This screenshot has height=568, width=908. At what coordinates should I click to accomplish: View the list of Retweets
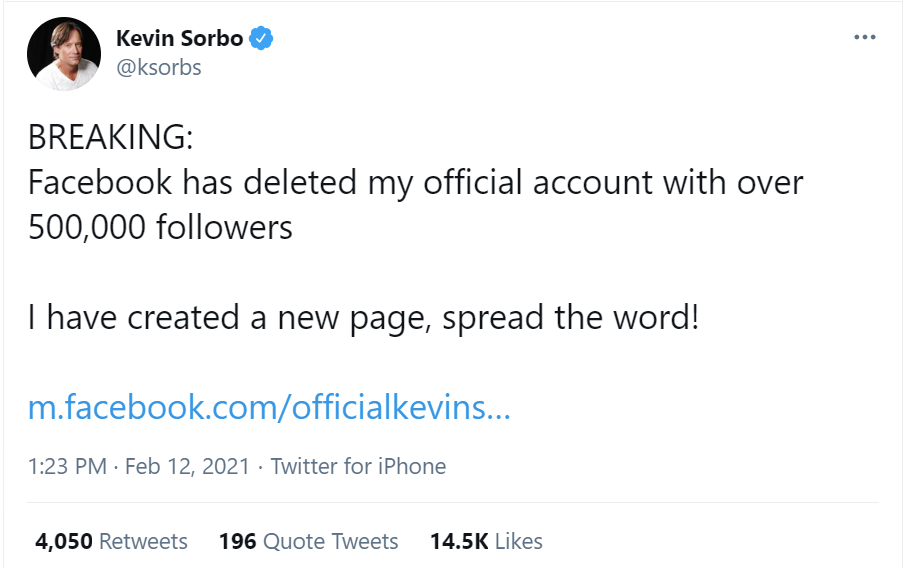tap(143, 541)
